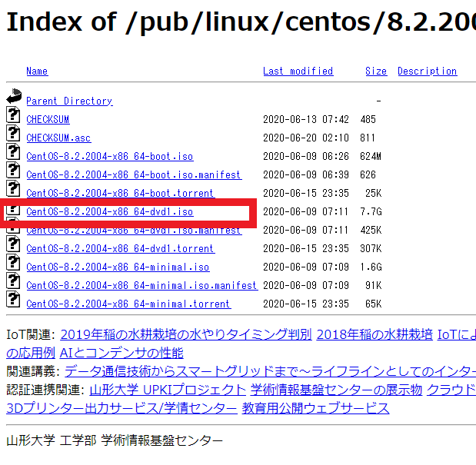476x465 pixels.
Task: Download the CentOS dvd1.torrent file
Action: 121,249
